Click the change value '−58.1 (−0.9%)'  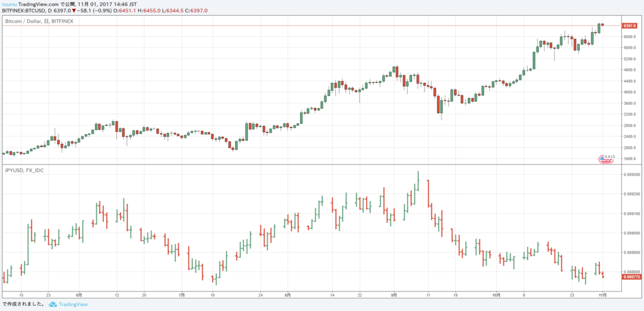[94, 10]
